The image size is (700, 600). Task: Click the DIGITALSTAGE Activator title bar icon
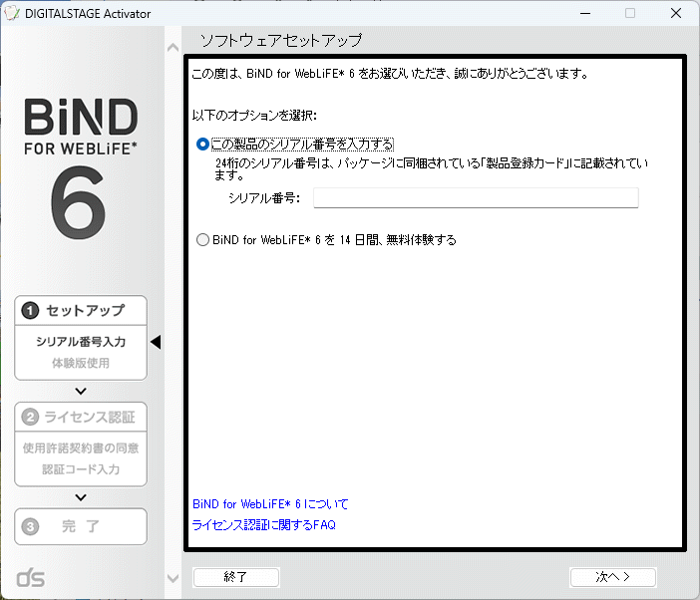12,13
